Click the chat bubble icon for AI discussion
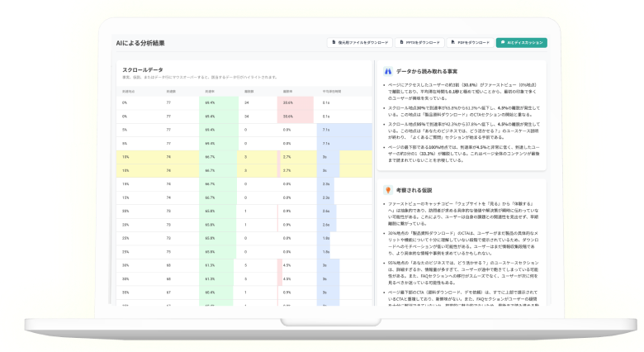Viewport: 644px width, 352px height. [502, 41]
